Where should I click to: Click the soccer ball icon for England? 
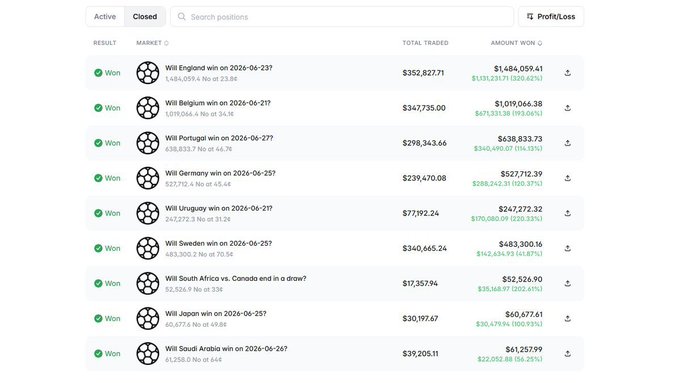(147, 73)
